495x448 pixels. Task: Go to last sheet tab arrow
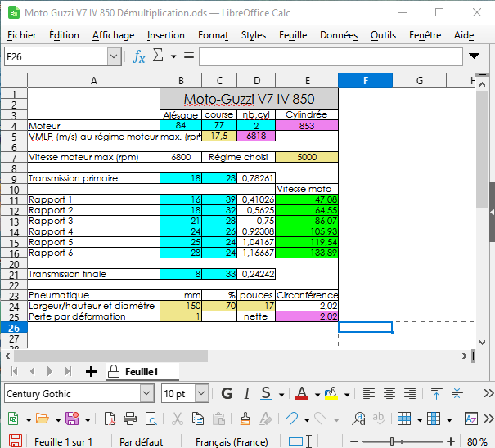(68, 371)
